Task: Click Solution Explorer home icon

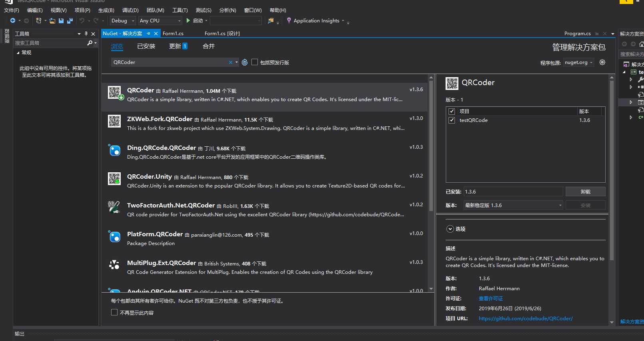Action: click(642, 44)
